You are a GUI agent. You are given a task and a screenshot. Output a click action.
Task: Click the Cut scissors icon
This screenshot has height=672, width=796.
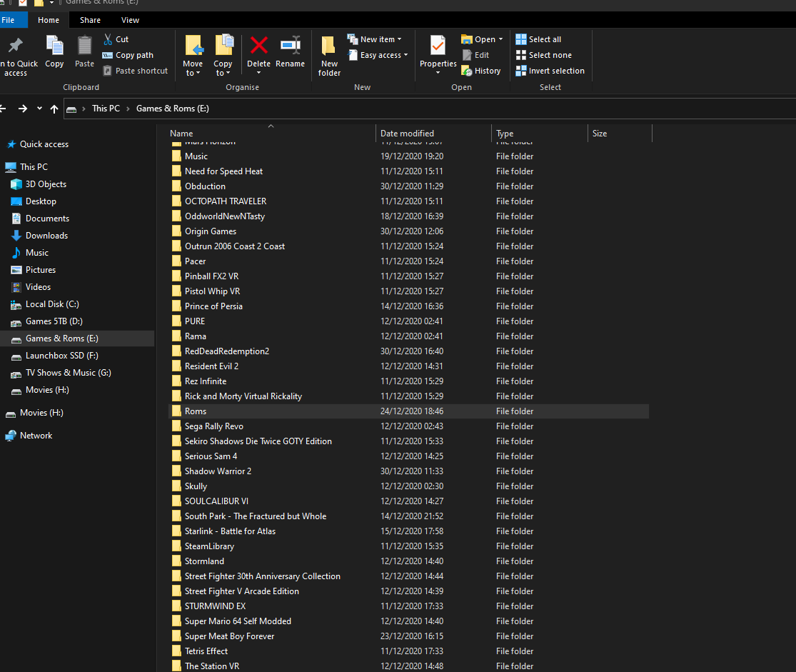(108, 39)
